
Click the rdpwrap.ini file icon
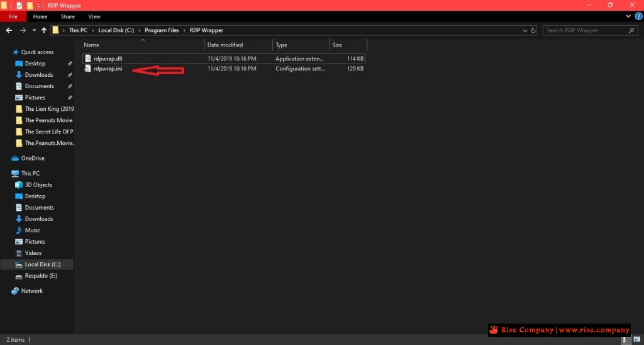point(87,69)
